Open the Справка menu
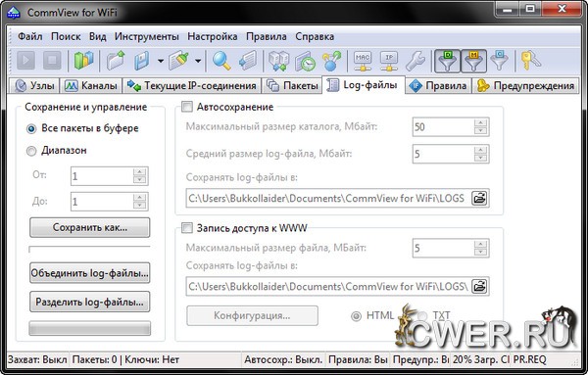The width and height of the screenshot is (588, 375). [315, 36]
